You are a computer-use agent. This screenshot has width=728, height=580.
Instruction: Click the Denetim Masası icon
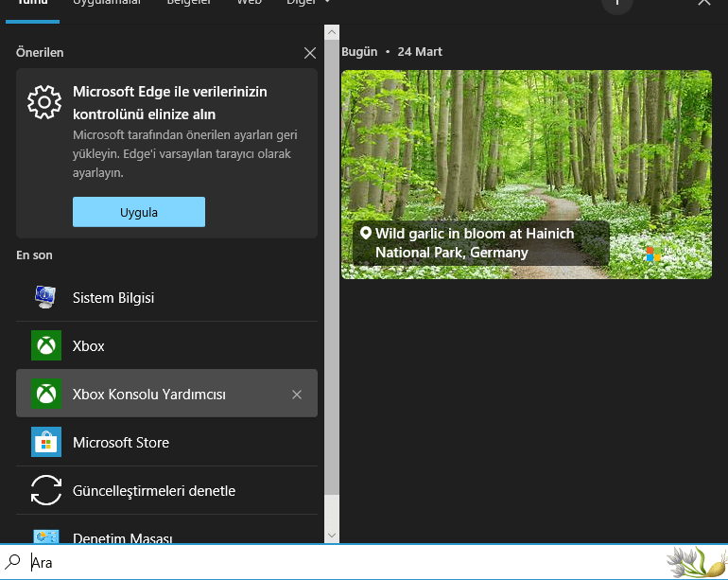click(x=46, y=536)
